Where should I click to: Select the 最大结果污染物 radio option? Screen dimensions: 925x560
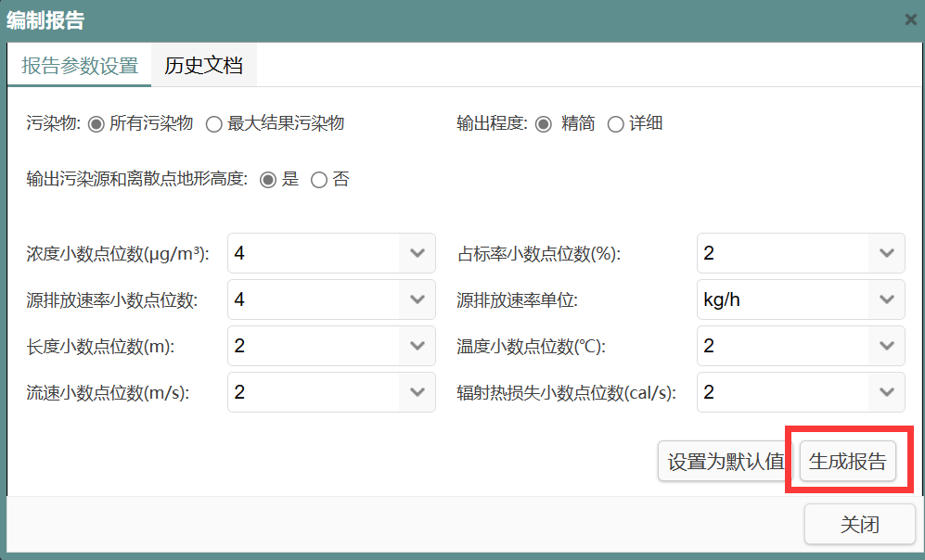(213, 124)
